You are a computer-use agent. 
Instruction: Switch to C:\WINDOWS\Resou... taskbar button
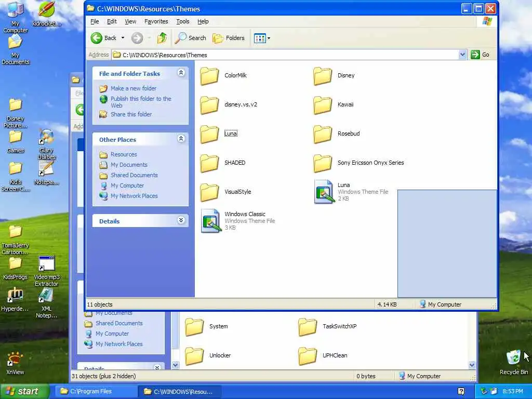click(x=179, y=391)
